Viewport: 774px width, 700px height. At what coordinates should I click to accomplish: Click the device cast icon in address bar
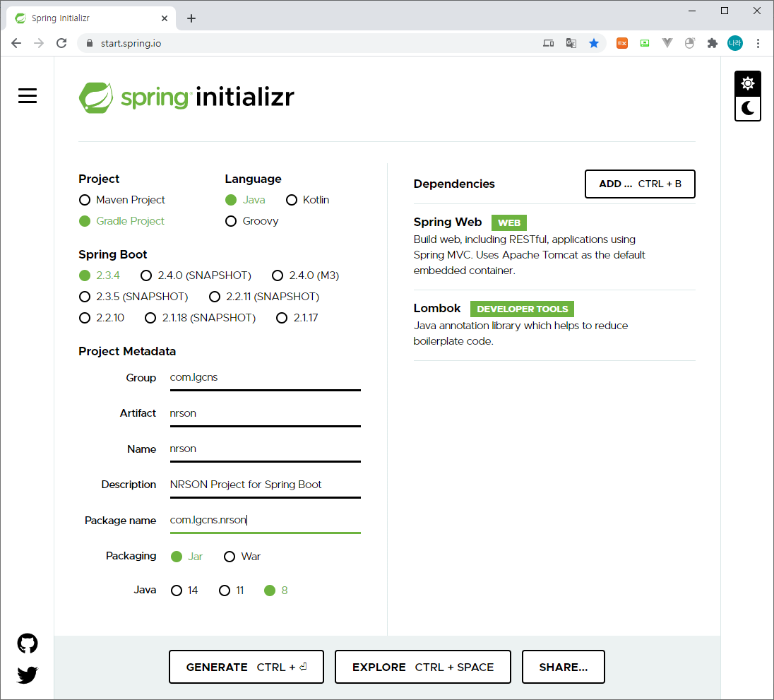pos(549,44)
